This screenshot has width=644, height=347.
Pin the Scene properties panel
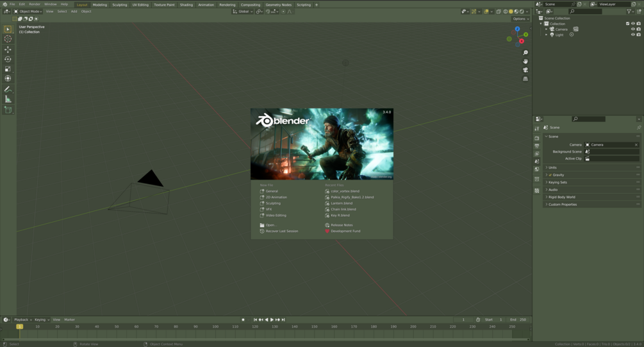[639, 128]
